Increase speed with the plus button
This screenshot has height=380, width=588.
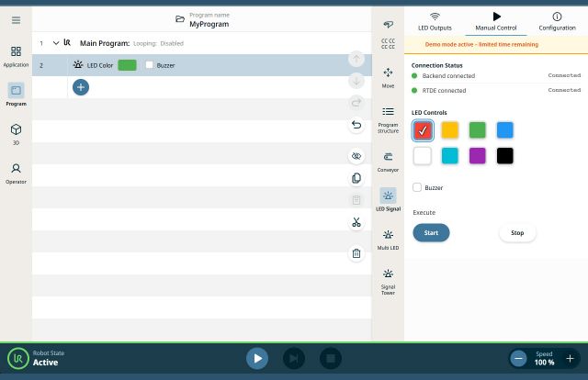pyautogui.click(x=570, y=358)
